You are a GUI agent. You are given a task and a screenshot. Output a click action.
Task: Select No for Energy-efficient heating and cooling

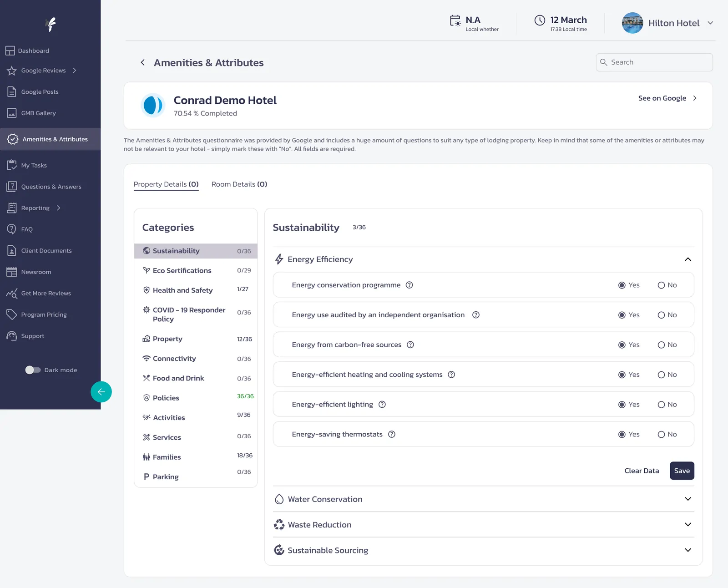tap(662, 375)
